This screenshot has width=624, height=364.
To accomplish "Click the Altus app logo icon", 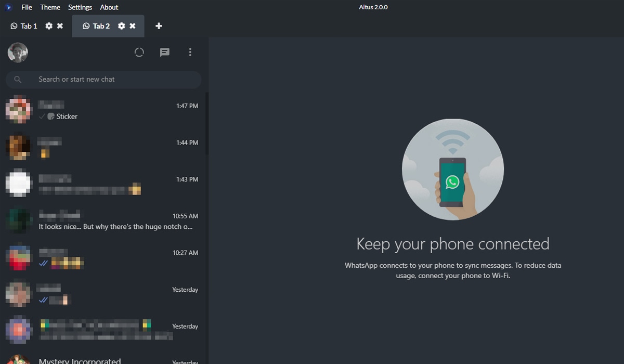I will click(8, 7).
